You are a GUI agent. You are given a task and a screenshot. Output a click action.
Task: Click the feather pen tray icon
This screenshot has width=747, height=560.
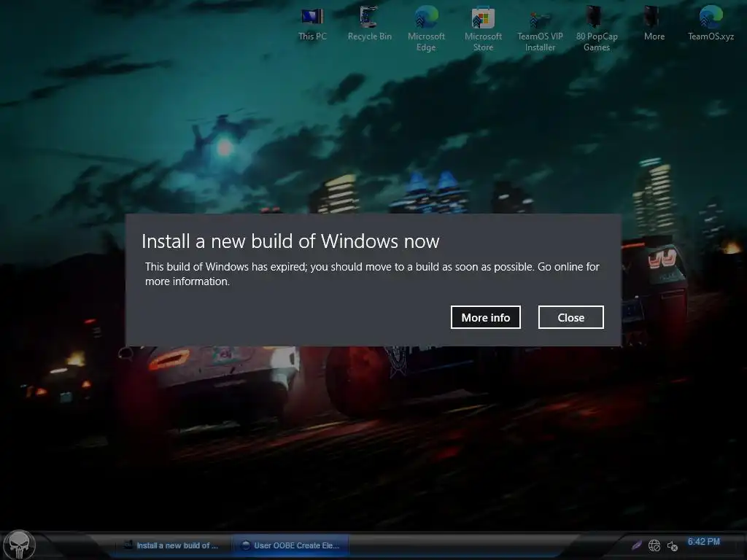coord(636,545)
